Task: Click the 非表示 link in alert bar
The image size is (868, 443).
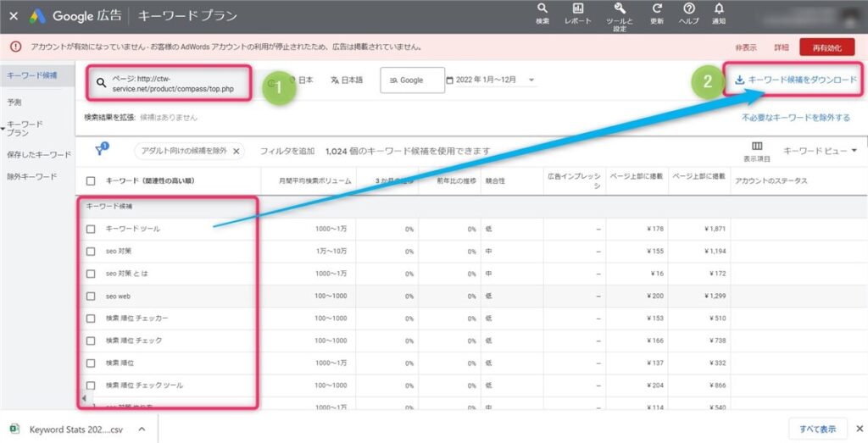Action: 746,47
